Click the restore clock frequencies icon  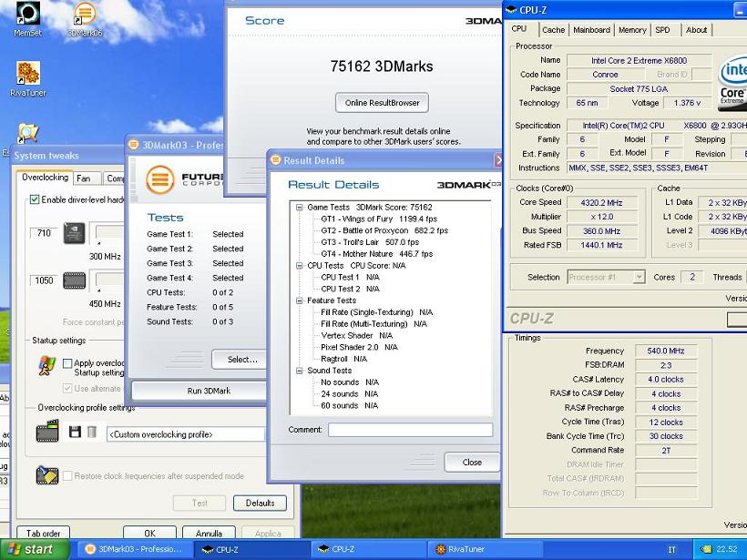pos(47,475)
